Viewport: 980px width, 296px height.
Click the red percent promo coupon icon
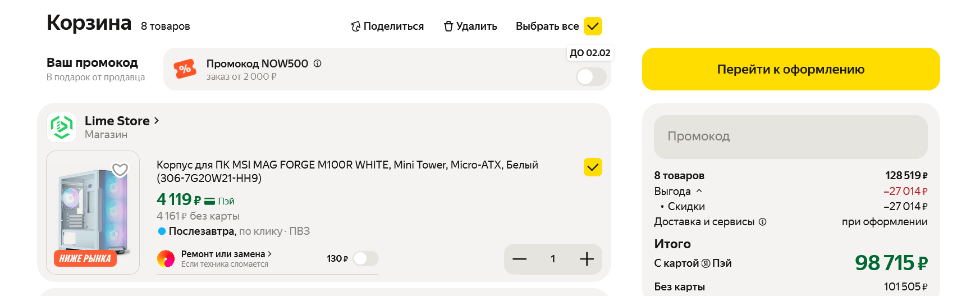[185, 69]
